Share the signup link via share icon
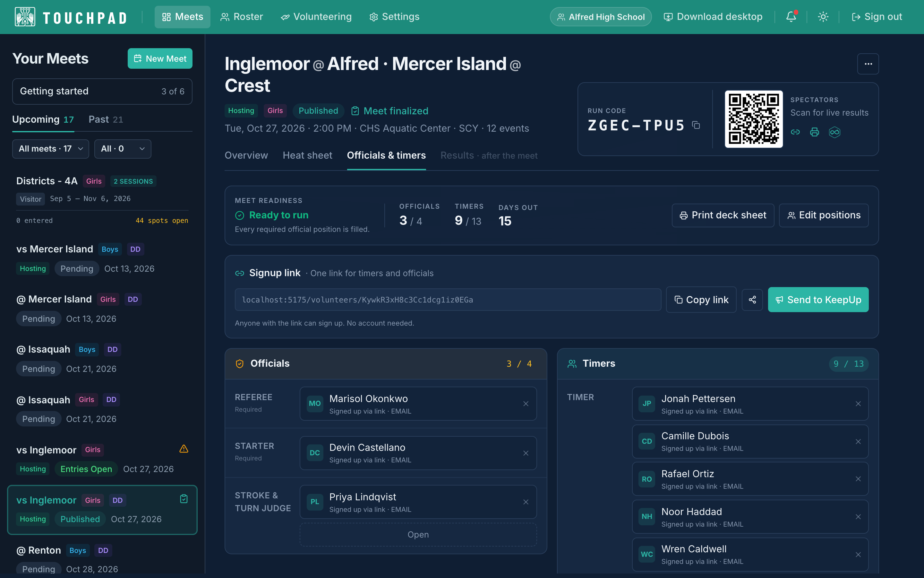924x578 pixels. click(752, 300)
